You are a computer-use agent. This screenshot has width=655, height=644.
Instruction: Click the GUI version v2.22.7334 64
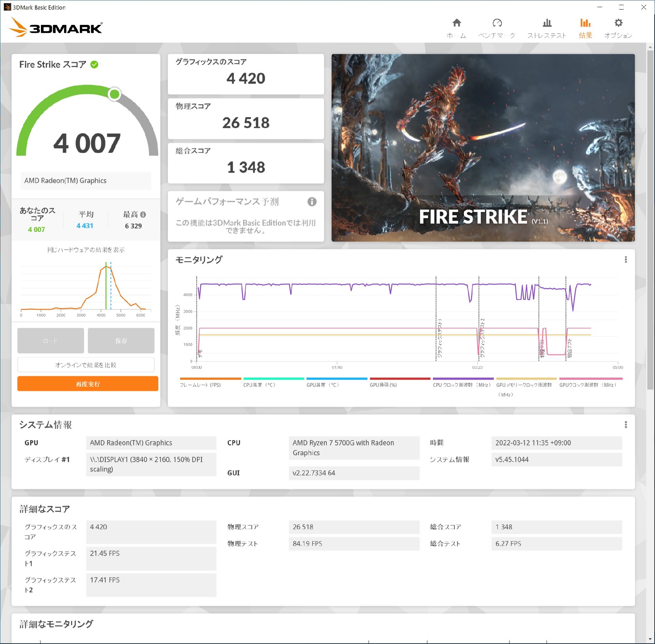click(x=354, y=473)
